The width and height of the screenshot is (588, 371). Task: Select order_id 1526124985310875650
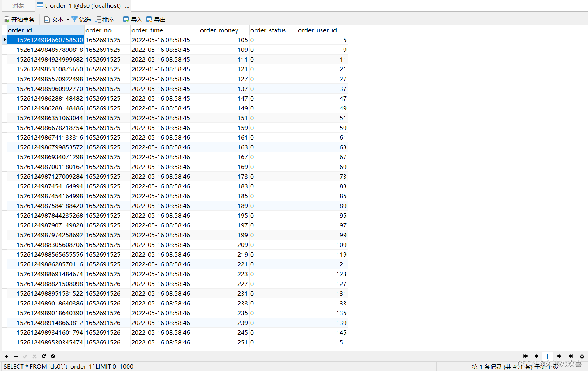pyautogui.click(x=46, y=69)
